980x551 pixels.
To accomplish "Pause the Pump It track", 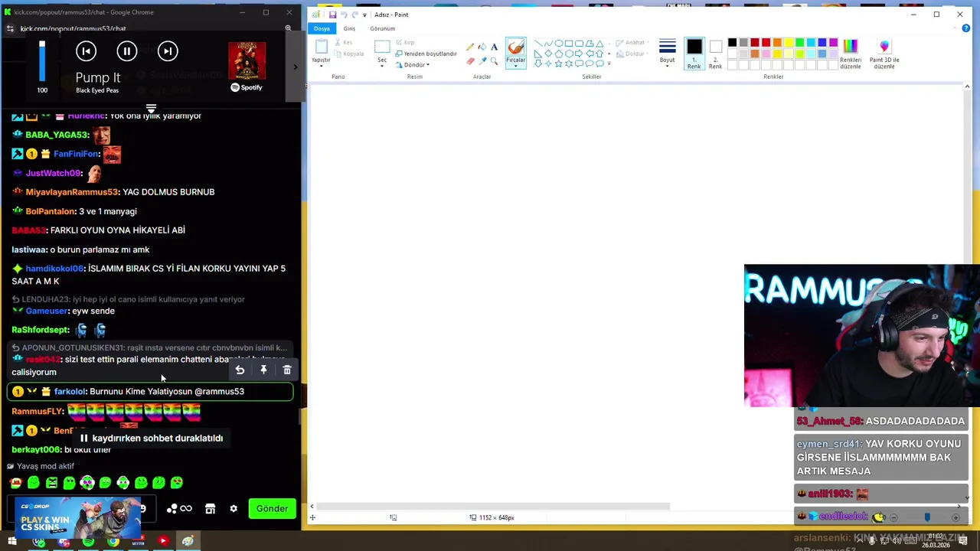I will [x=126, y=51].
